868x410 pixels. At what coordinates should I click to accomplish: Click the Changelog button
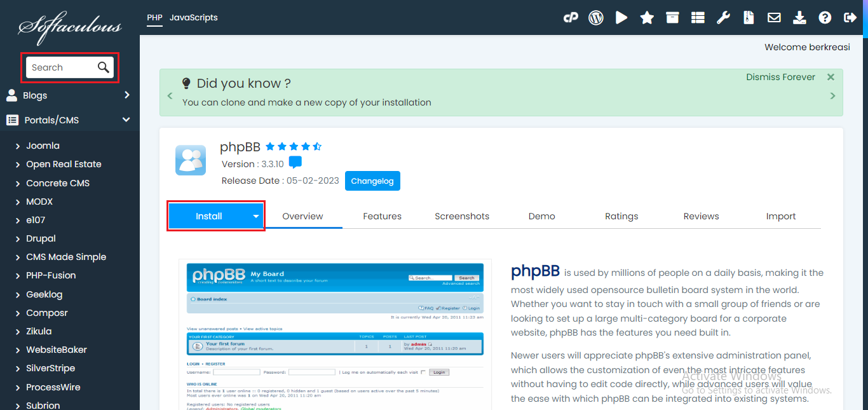(x=372, y=181)
